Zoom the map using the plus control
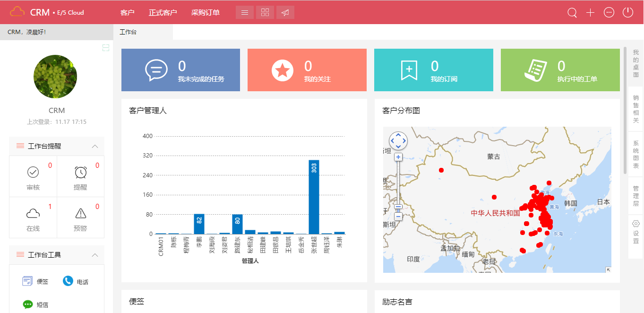Viewport: 644px width, 313px height. click(x=398, y=156)
